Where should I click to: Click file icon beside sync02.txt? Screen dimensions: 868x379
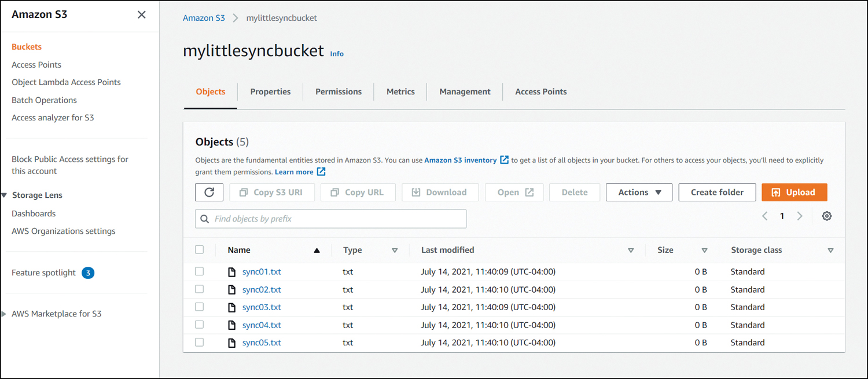point(232,290)
